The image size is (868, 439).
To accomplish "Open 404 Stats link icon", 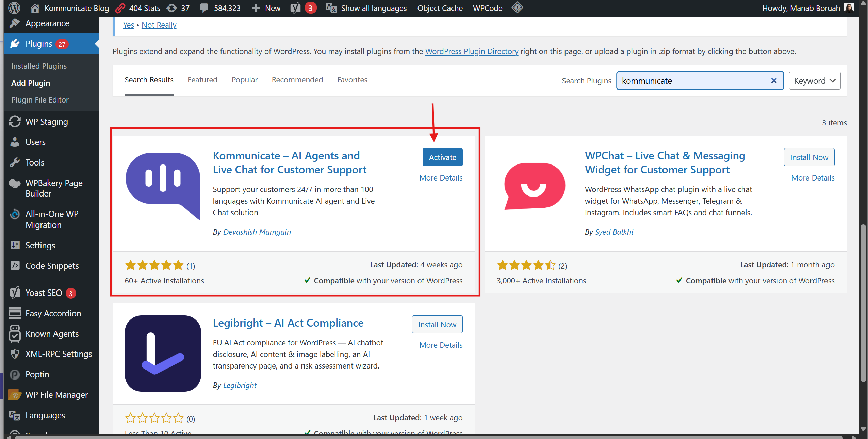I will pyautogui.click(x=120, y=8).
